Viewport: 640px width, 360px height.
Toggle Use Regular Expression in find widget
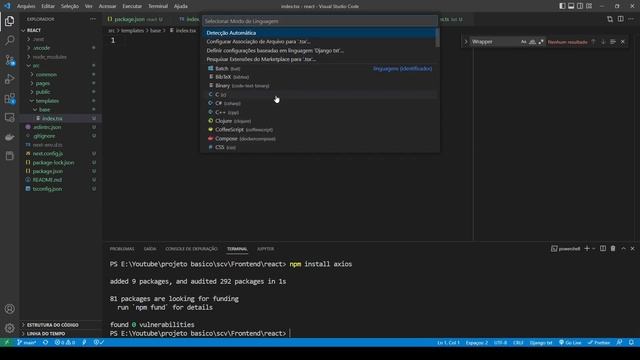click(541, 42)
